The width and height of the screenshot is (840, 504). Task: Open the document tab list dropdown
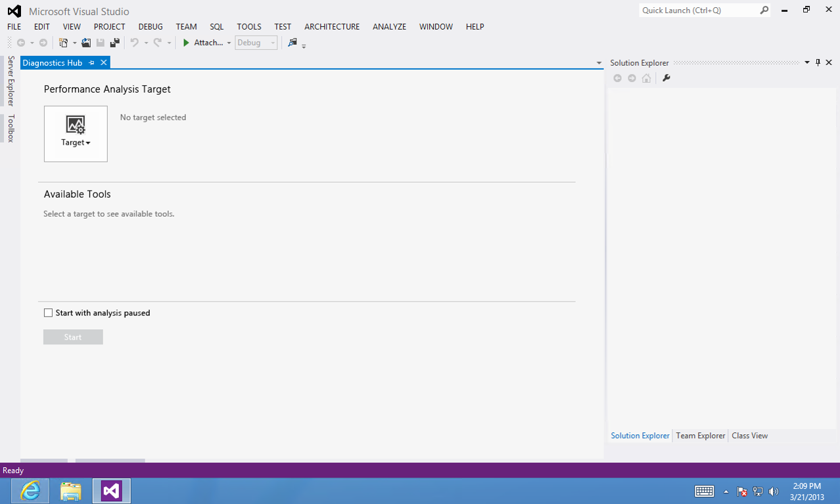599,63
